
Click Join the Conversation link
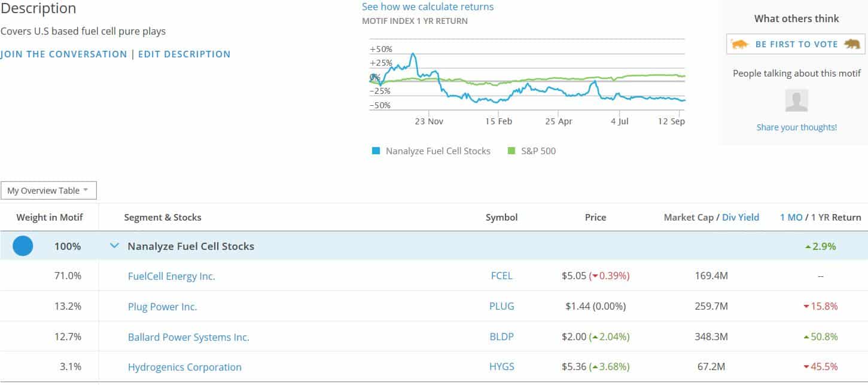coord(63,54)
